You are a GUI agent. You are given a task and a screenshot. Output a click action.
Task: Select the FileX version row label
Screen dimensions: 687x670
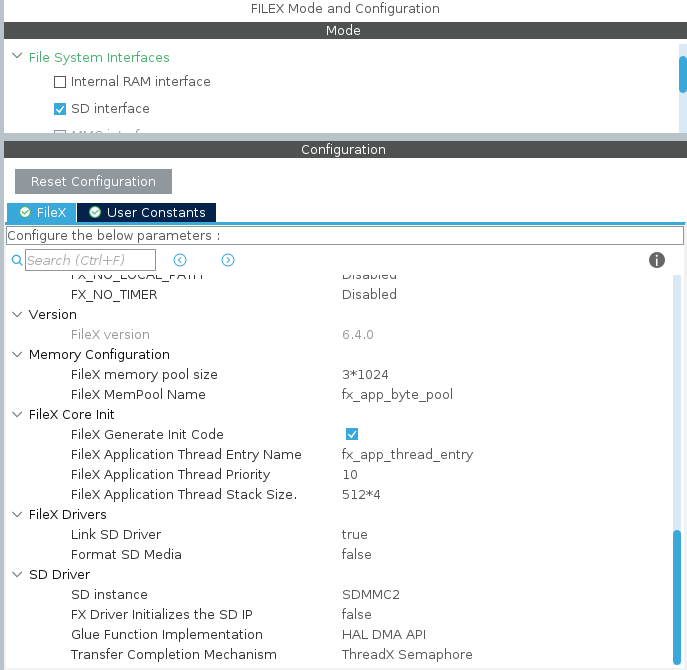coord(110,335)
